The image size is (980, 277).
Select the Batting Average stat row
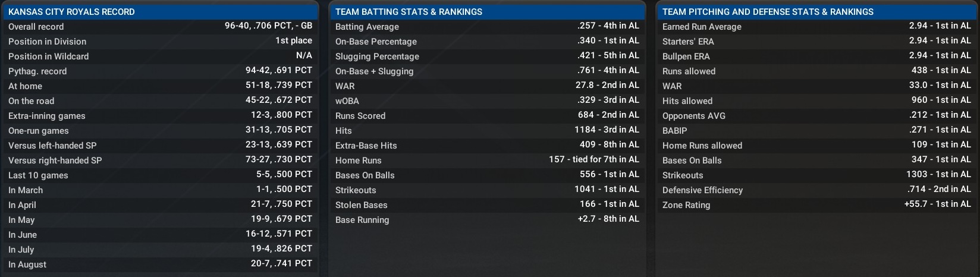(487, 27)
